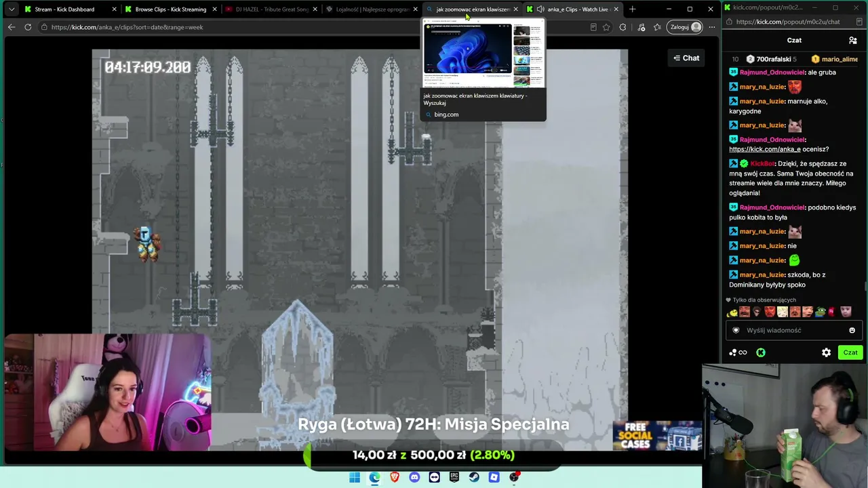Click the bing.com tab preview thumbnail
The width and height of the screenshot is (868, 488).
coord(483,54)
